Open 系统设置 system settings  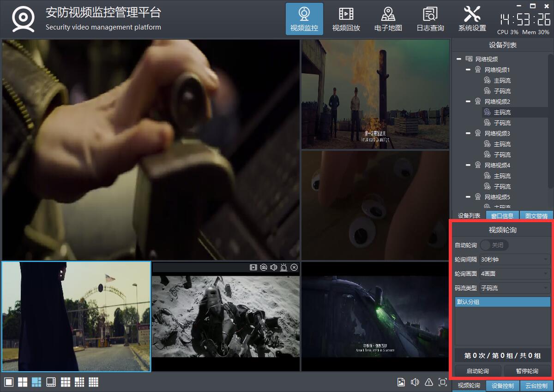click(x=472, y=19)
